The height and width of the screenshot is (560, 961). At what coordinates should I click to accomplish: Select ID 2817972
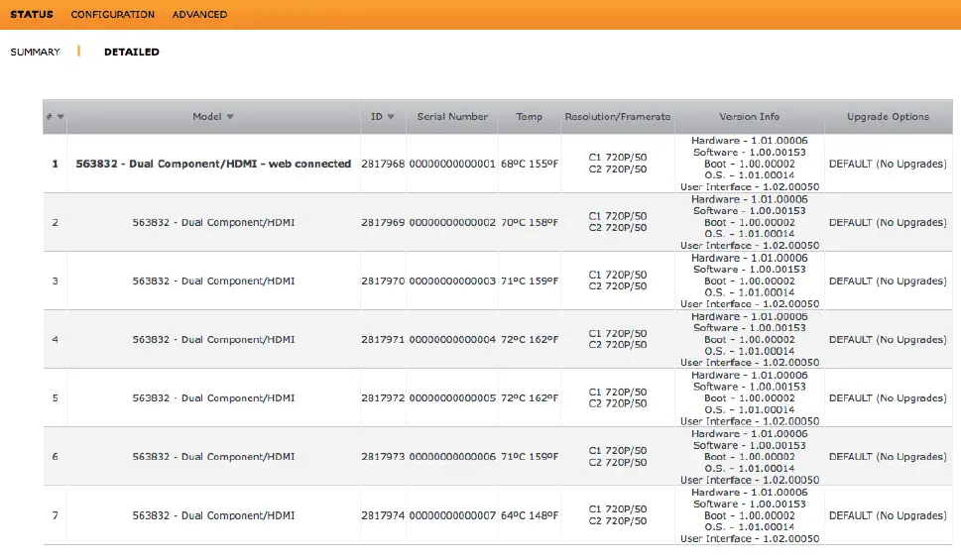pyautogui.click(x=383, y=397)
